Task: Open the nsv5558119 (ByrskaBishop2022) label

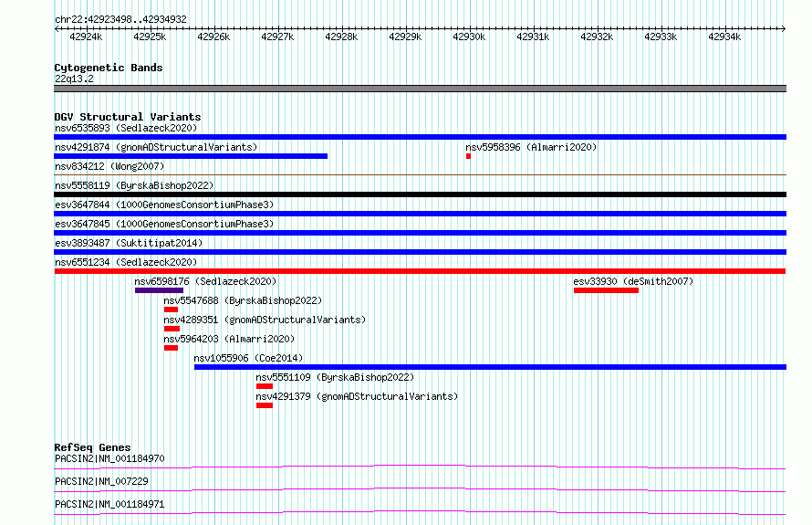Action: [x=134, y=185]
